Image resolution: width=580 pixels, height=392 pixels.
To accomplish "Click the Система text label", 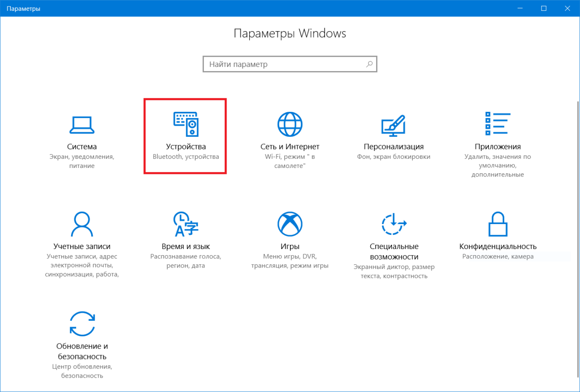I will tap(82, 147).
